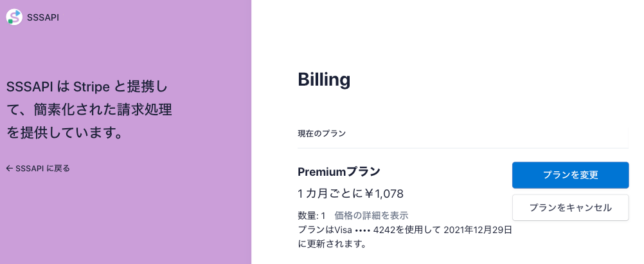The image size is (644, 264).
Task: Click the 簡素化された請求処理 headline line
Action: coord(107,109)
